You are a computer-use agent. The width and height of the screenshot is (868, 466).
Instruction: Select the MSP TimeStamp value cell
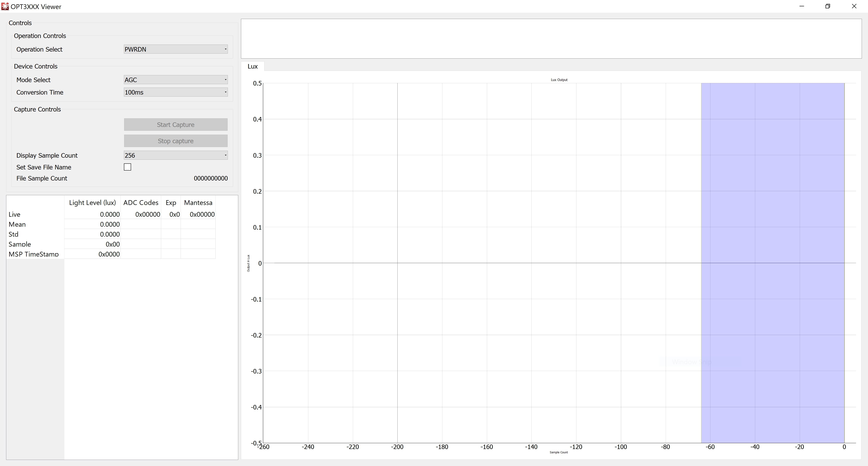(92, 254)
